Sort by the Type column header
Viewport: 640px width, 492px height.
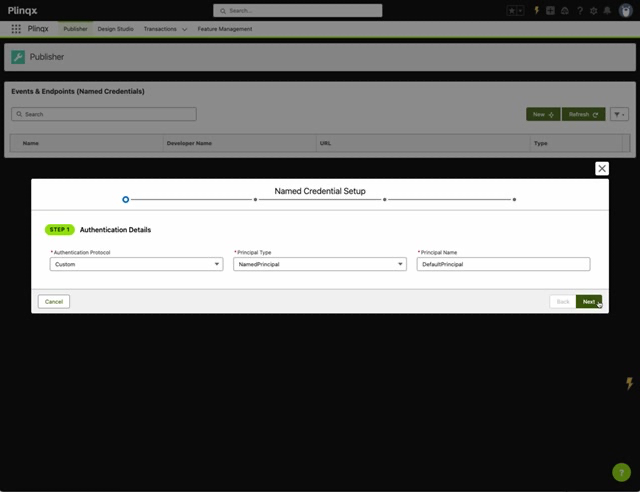(540, 143)
